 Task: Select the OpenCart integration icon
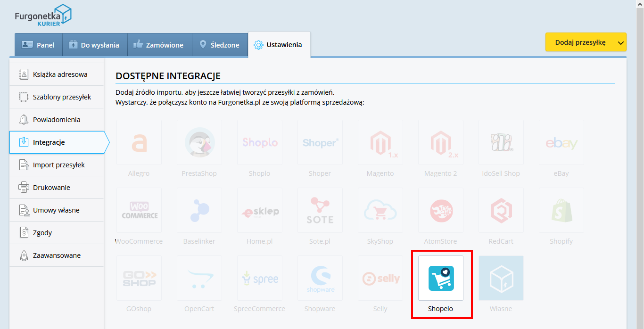199,278
